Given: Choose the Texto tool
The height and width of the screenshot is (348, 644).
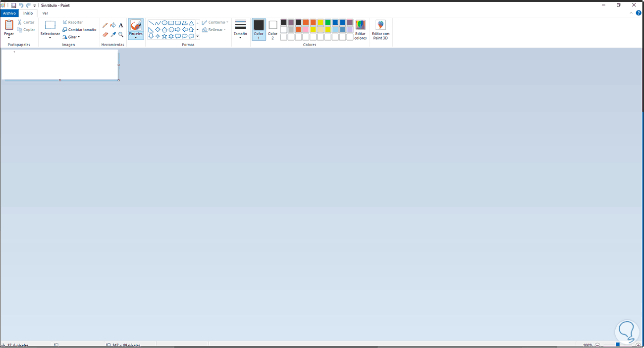Looking at the screenshot, I should coord(121,25).
